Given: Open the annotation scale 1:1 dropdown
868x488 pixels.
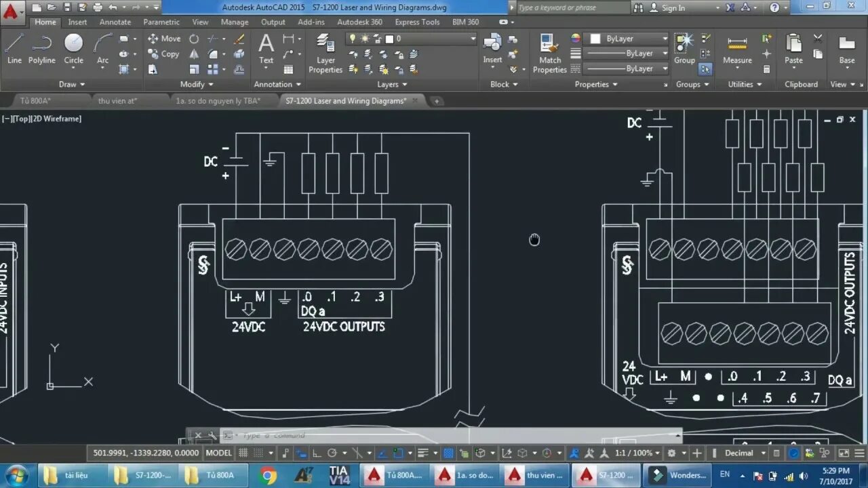Looking at the screenshot, I should [637, 453].
